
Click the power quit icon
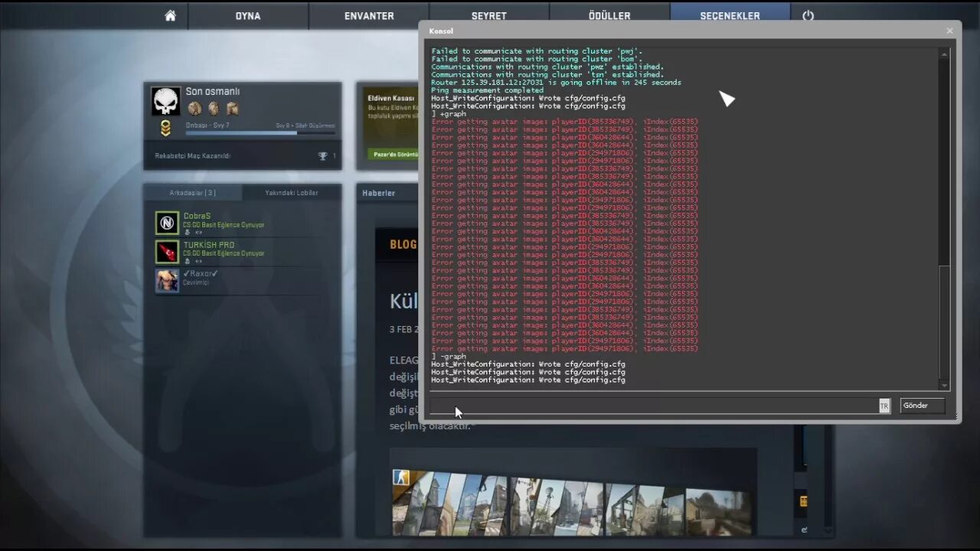(x=808, y=15)
